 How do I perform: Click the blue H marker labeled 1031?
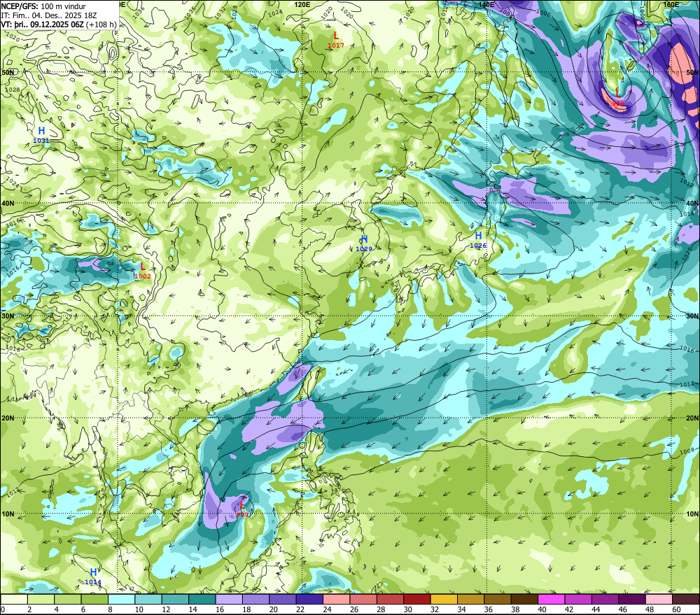pos(41,131)
